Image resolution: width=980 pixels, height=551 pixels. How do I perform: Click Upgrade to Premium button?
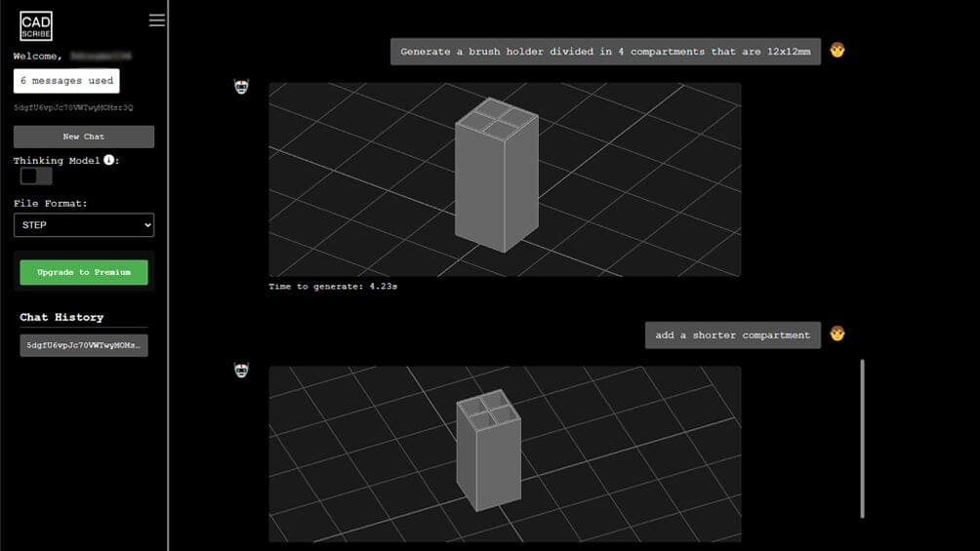84,272
